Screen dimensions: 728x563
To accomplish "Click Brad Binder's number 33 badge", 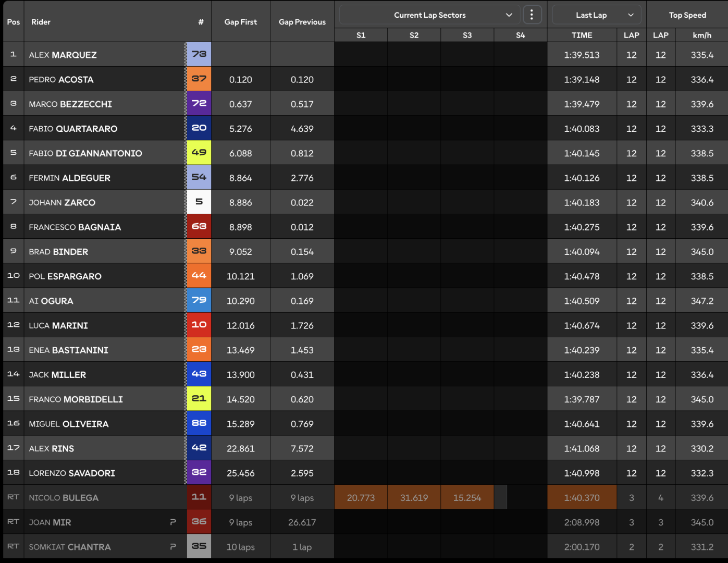I will point(199,251).
